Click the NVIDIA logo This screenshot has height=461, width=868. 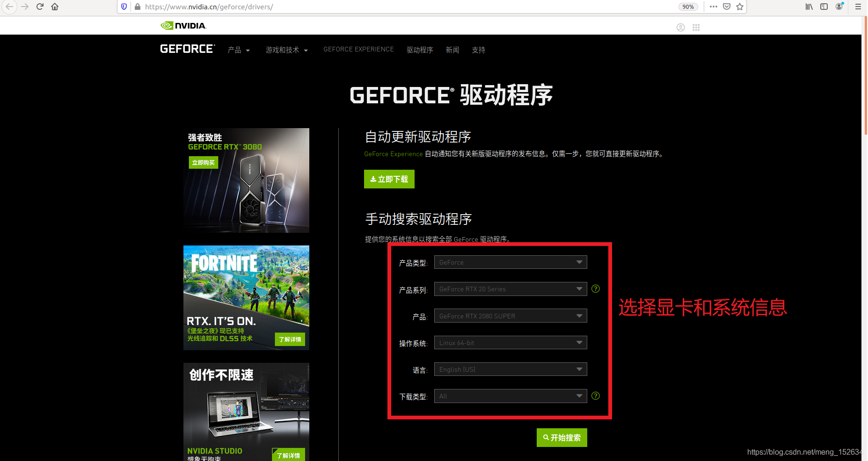coord(183,25)
